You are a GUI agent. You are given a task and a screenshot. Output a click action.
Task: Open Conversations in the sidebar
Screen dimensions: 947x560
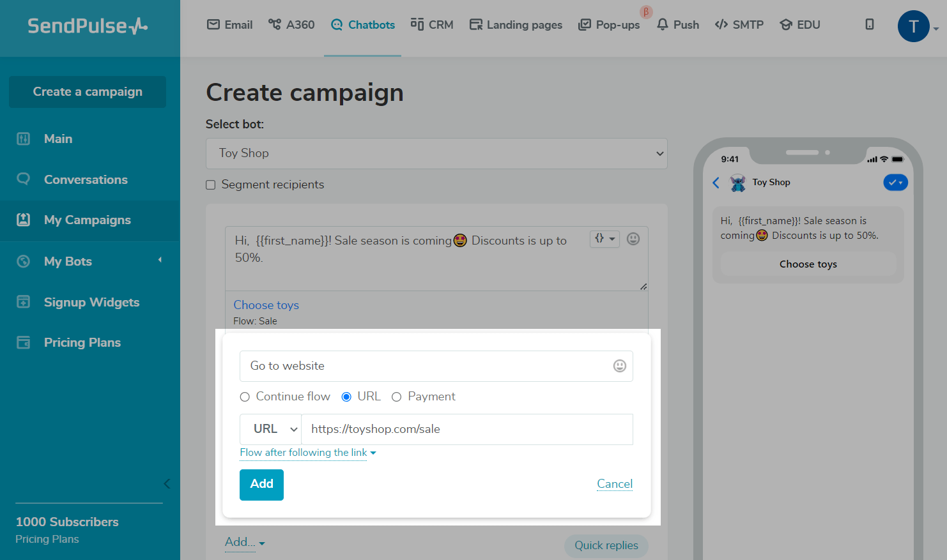(x=86, y=179)
